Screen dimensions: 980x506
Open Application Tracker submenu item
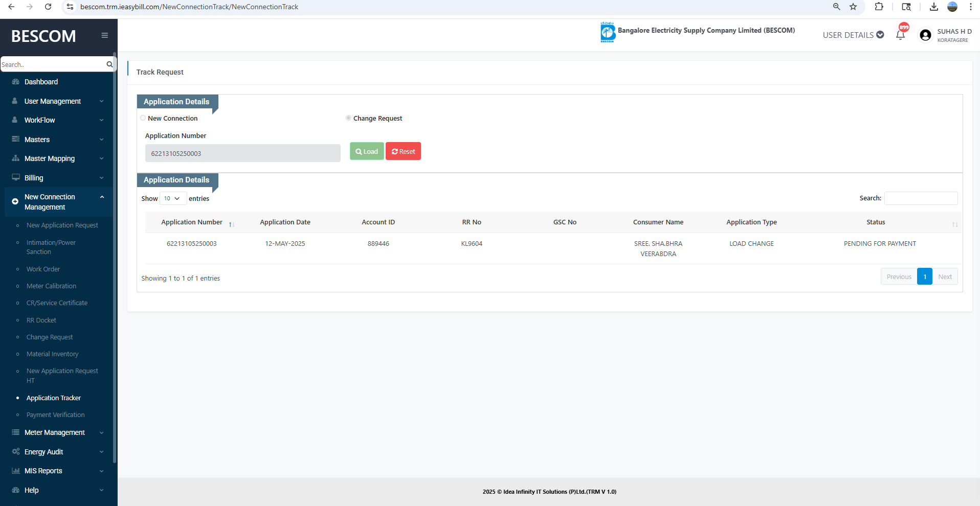pyautogui.click(x=54, y=398)
